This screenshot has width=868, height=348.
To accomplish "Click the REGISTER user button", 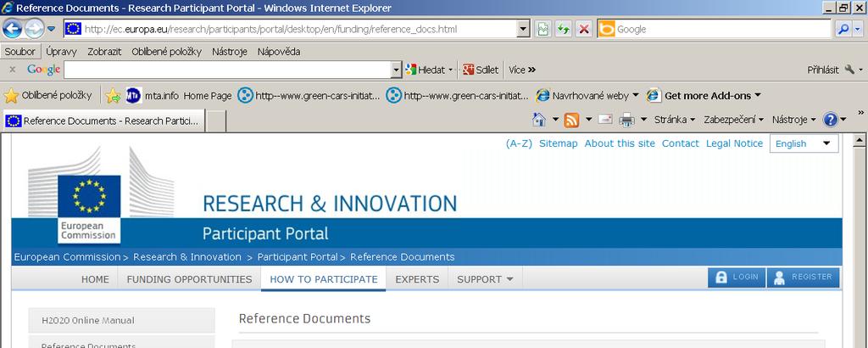I will (804, 278).
